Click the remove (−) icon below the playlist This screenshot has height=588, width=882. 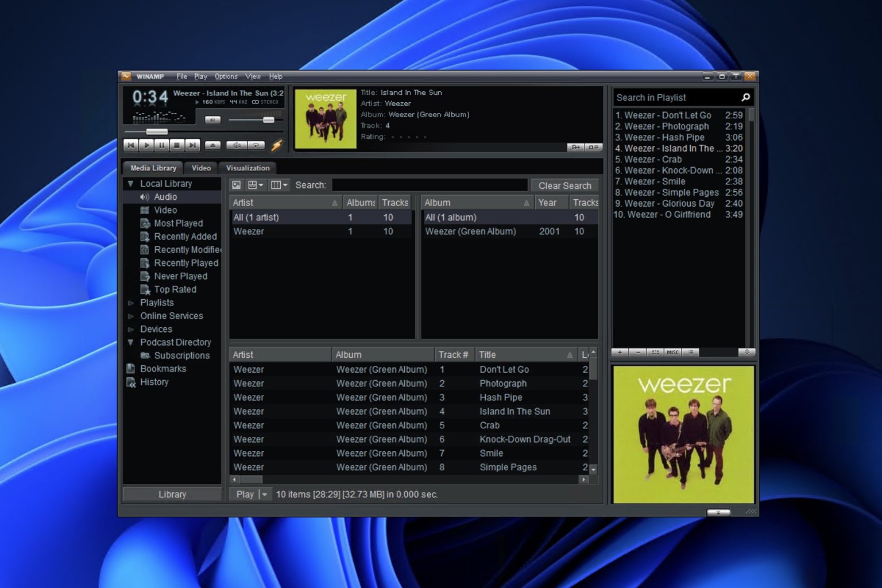(638, 352)
